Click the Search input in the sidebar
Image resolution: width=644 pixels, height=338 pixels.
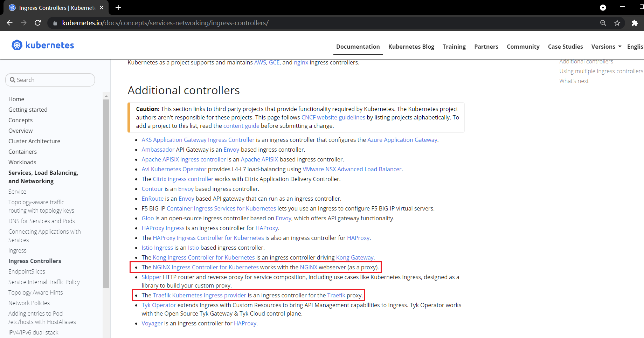(x=50, y=80)
